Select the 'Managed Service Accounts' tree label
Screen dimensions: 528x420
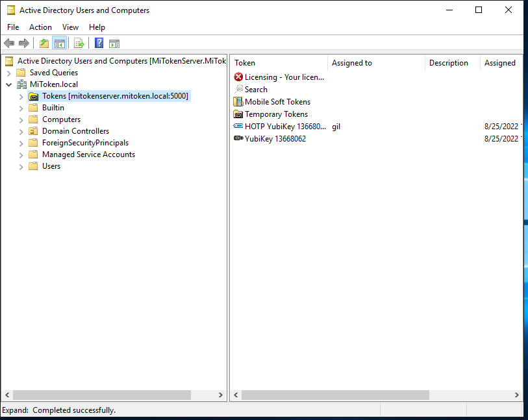[88, 154]
